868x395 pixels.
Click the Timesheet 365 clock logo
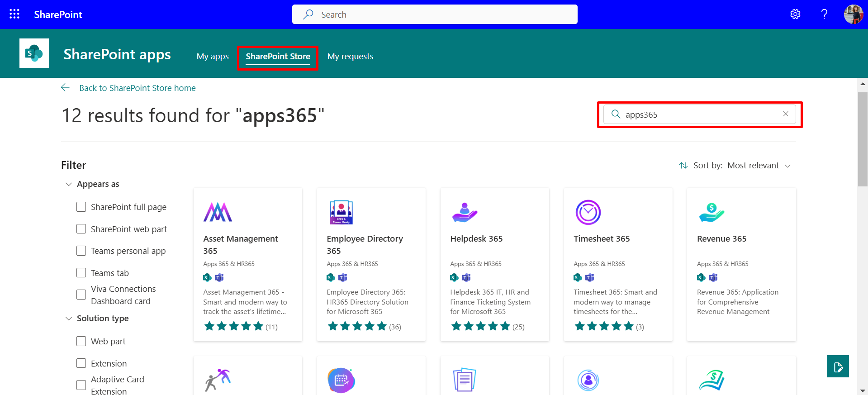(588, 212)
